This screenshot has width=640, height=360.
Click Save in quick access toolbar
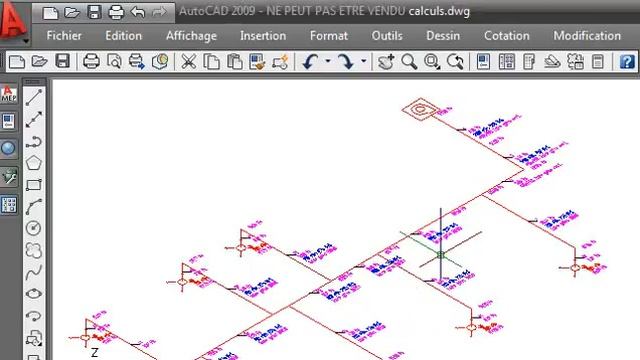point(94,13)
